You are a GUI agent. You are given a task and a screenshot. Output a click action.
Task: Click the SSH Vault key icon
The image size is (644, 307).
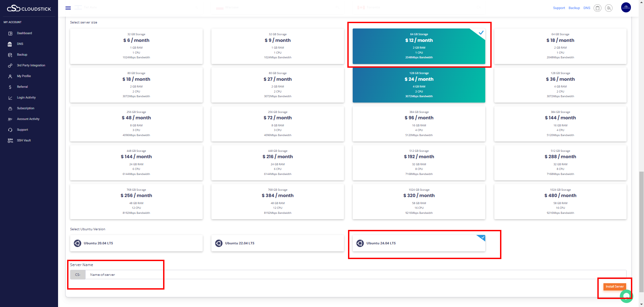pyautogui.click(x=10, y=140)
